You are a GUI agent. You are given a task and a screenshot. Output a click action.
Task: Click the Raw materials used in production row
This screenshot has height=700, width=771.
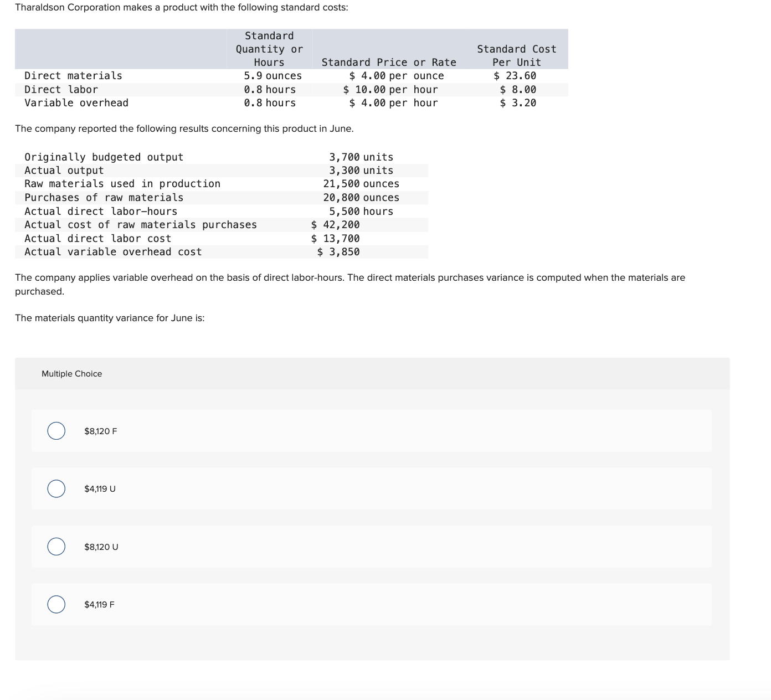pos(222,183)
